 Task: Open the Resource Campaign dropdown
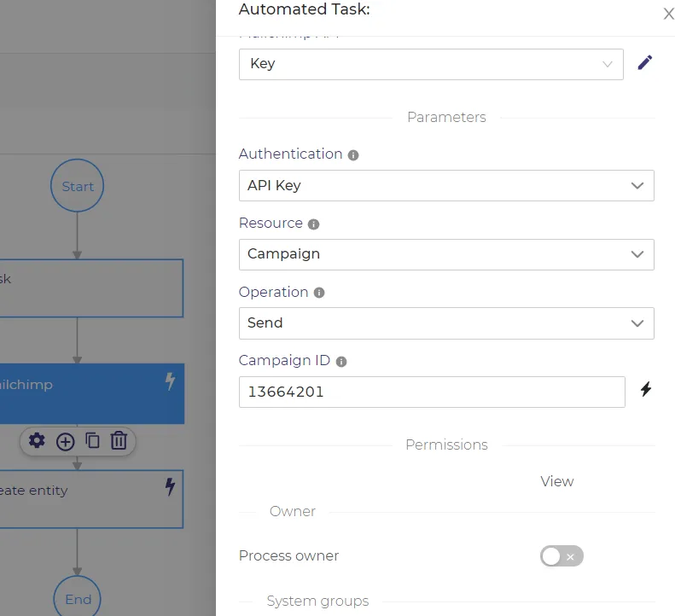446,254
